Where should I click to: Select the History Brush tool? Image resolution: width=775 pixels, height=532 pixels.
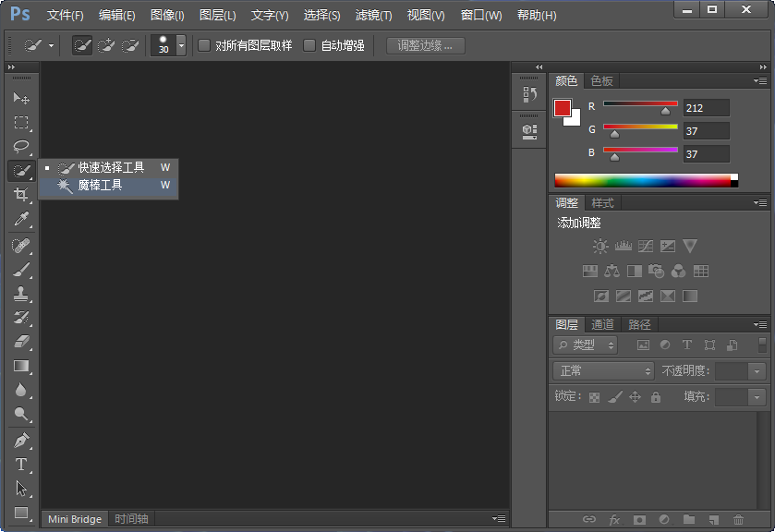(x=21, y=318)
